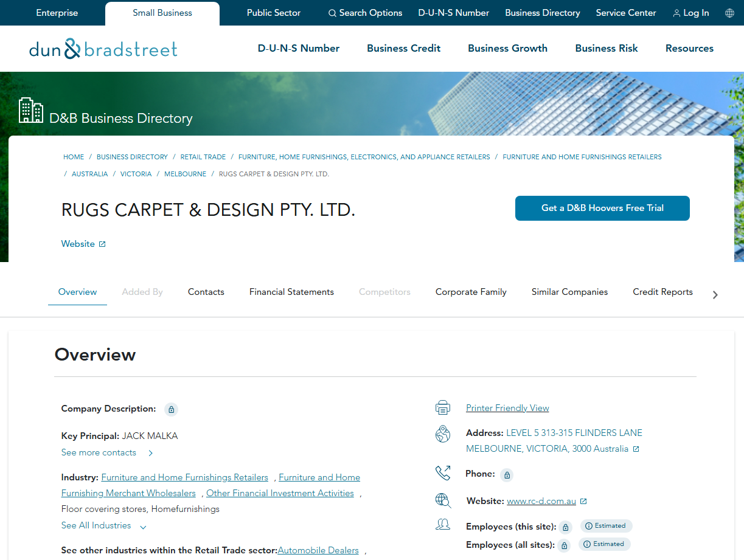Image resolution: width=744 pixels, height=560 pixels.
Task: Open Furniture and Home Furnishings Retailers industry link
Action: point(185,477)
